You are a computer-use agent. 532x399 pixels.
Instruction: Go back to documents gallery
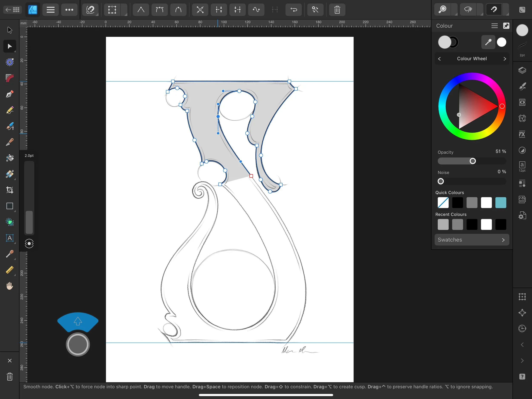13,10
